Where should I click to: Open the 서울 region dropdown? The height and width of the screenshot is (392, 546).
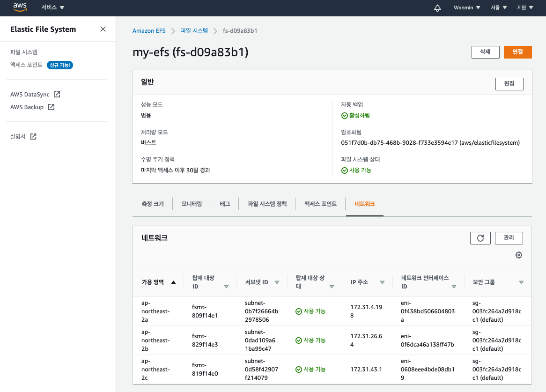(x=499, y=7)
